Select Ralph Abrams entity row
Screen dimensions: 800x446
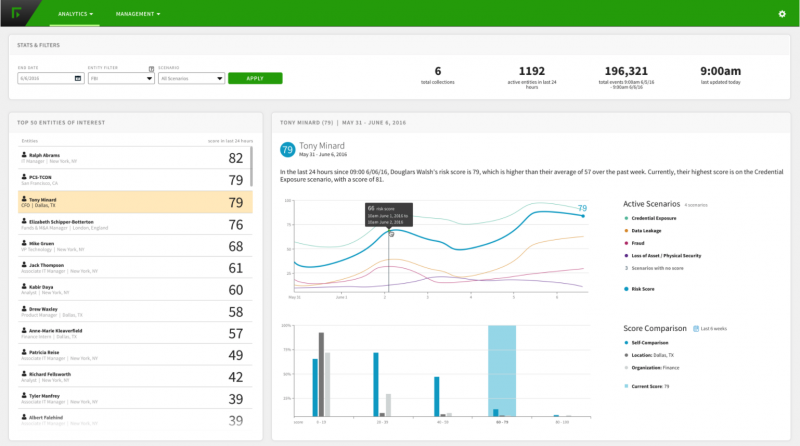pos(135,158)
